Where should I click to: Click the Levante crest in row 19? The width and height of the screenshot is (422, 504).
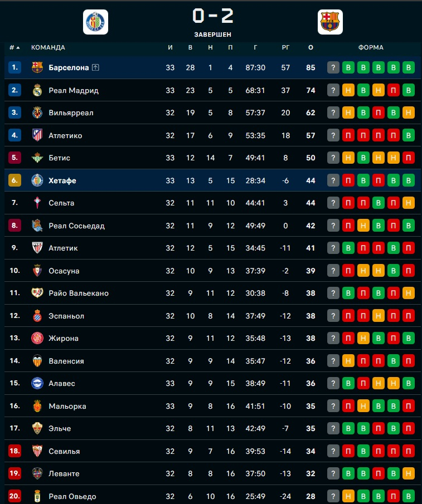click(x=37, y=473)
